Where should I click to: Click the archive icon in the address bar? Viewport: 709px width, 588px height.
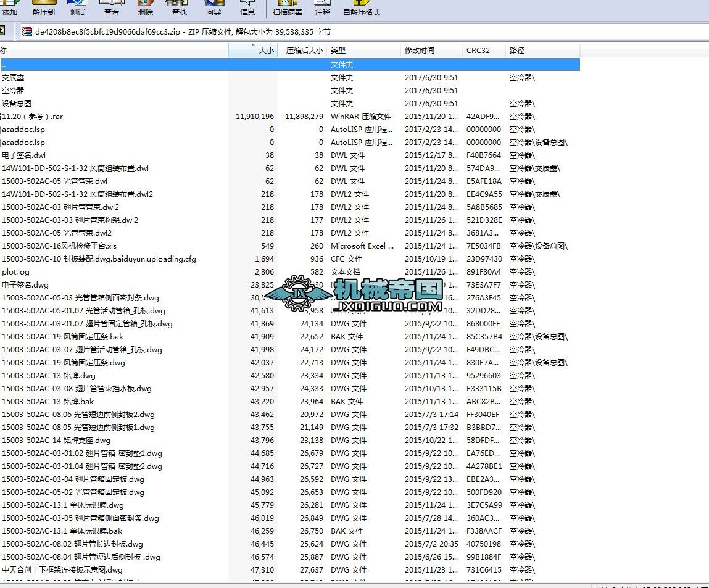tap(27, 31)
